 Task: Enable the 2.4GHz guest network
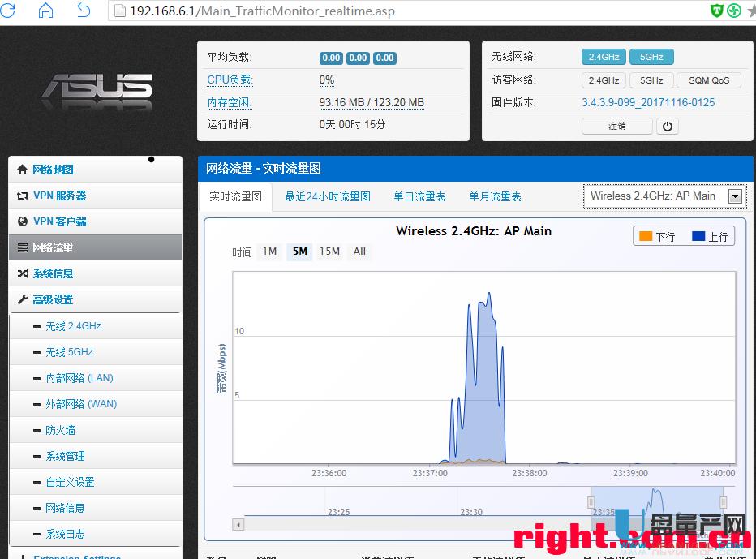pos(603,80)
